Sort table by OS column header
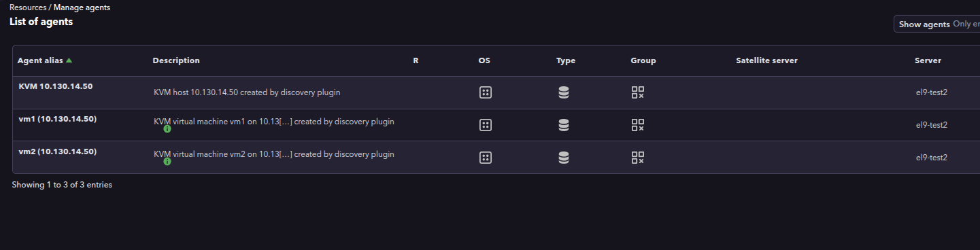980x250 pixels. coord(484,60)
